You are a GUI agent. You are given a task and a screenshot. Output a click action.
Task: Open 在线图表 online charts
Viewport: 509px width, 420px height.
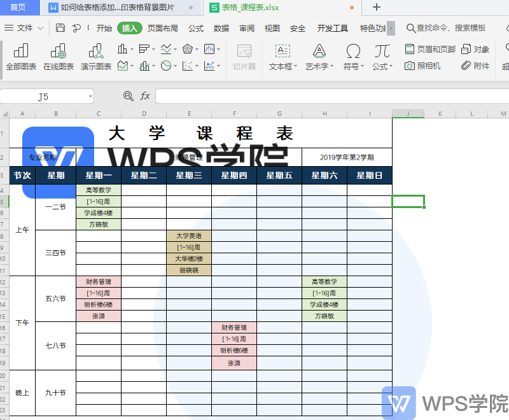click(59, 57)
